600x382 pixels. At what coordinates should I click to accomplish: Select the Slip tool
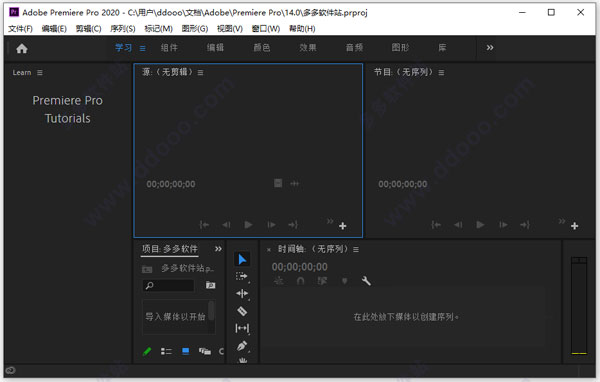click(x=242, y=328)
